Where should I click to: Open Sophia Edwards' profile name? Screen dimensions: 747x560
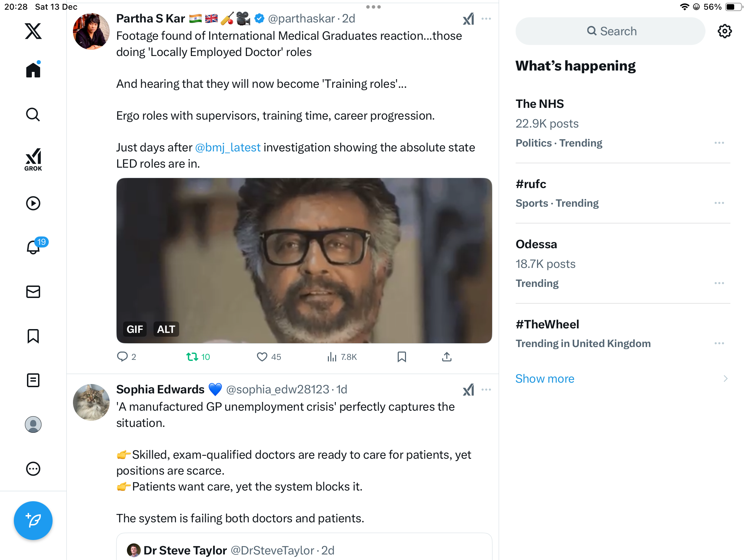(160, 389)
